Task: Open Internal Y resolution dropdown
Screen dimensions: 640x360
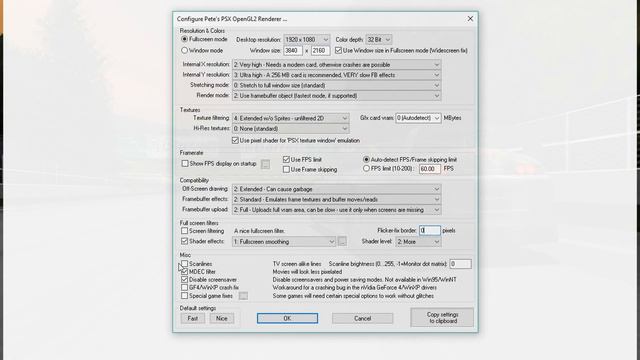Action: click(x=337, y=75)
